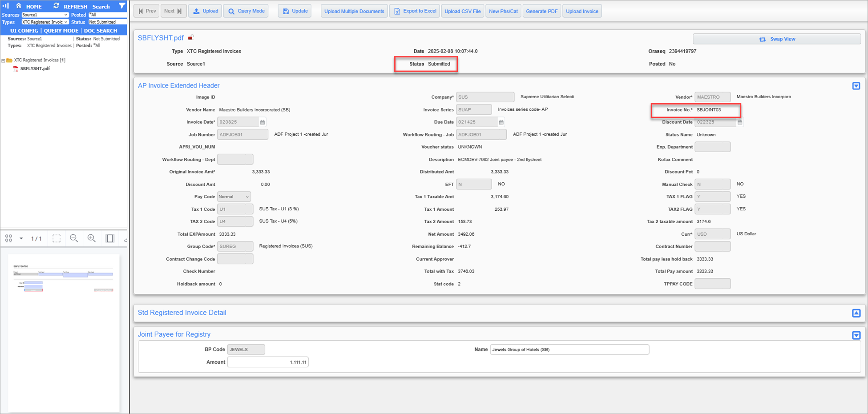The width and height of the screenshot is (868, 414).
Task: Open the Due Date calendar picker
Action: [x=501, y=122]
